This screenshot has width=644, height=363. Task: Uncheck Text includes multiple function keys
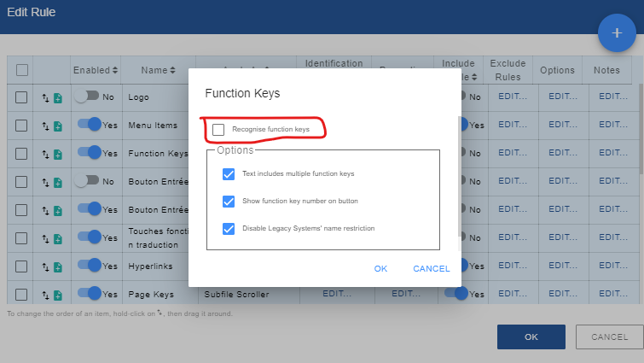coord(228,173)
